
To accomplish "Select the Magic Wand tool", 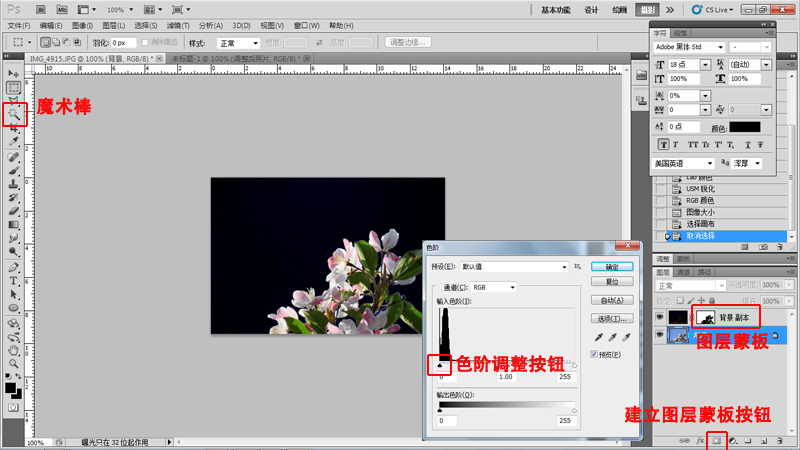I will pyautogui.click(x=14, y=115).
